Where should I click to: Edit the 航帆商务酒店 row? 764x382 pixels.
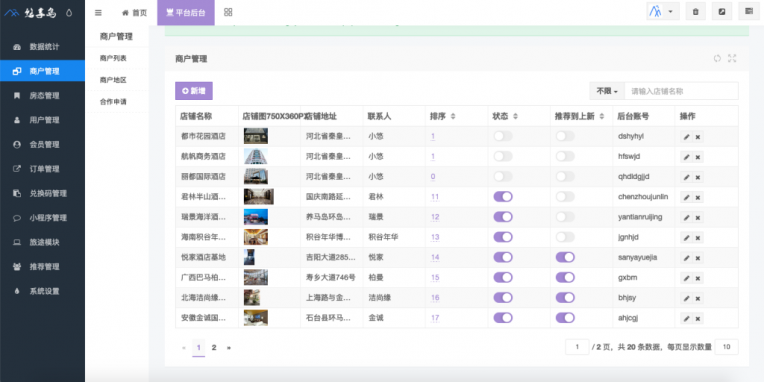tap(687, 157)
